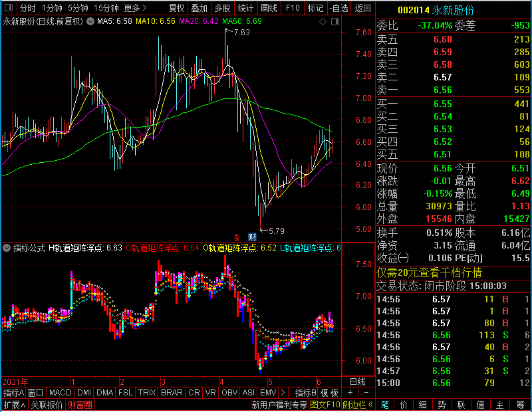Open the 统计 statistics tool
532x412 pixels.
pyautogui.click(x=245, y=8)
